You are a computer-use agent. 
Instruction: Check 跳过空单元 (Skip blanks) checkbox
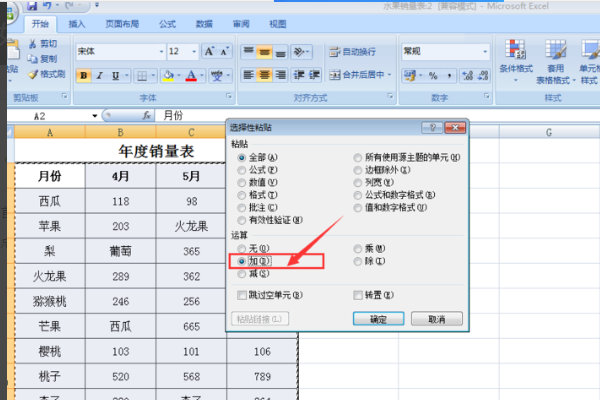click(x=241, y=295)
